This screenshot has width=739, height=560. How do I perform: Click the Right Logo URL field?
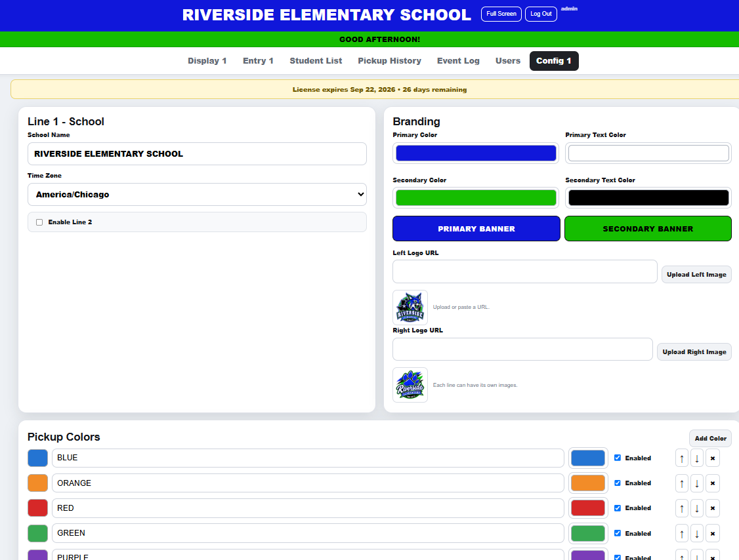point(522,349)
